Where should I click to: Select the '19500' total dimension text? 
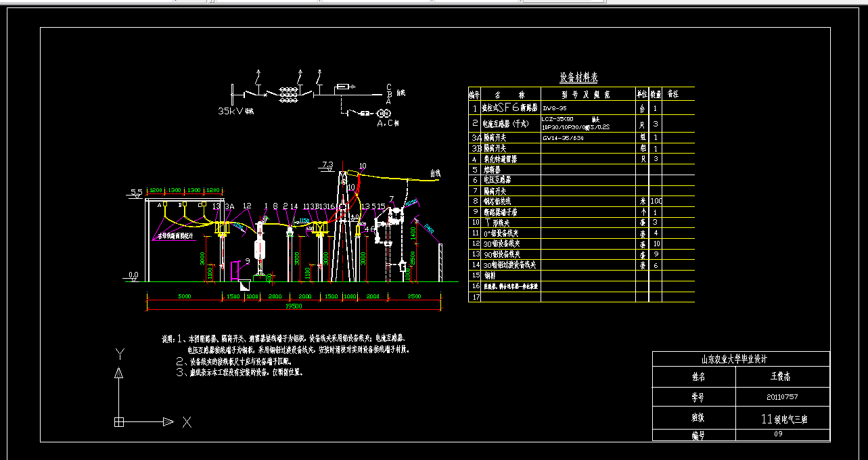(293, 306)
